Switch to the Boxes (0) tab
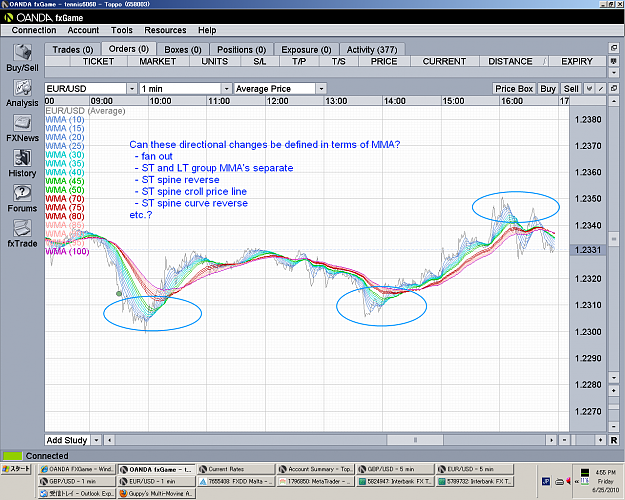Image resolution: width=625 pixels, height=500 pixels. point(183,49)
